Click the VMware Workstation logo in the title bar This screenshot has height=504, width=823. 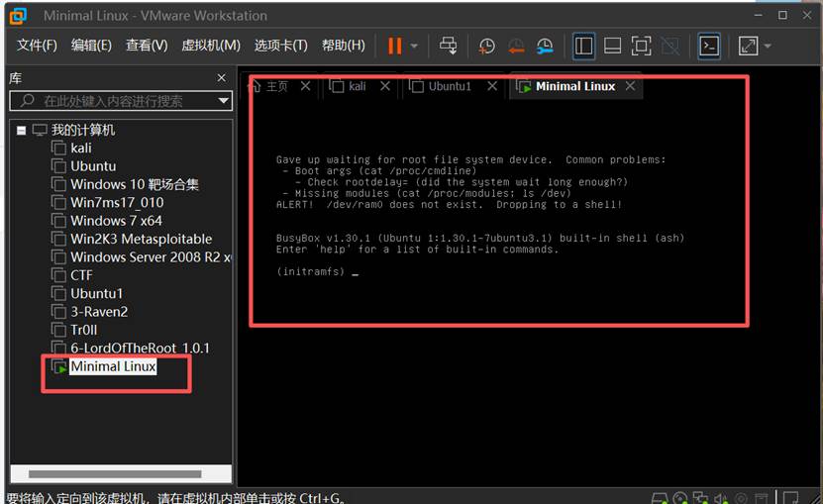coord(18,16)
